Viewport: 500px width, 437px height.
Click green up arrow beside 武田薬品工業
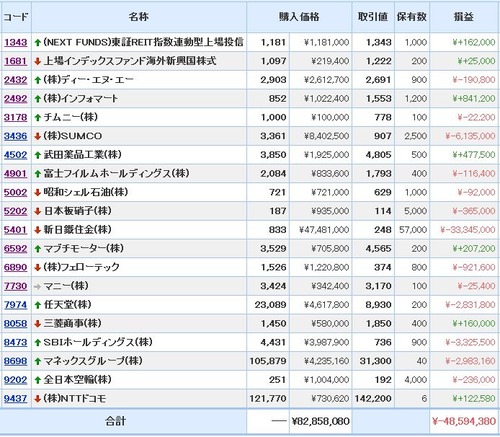pos(38,155)
